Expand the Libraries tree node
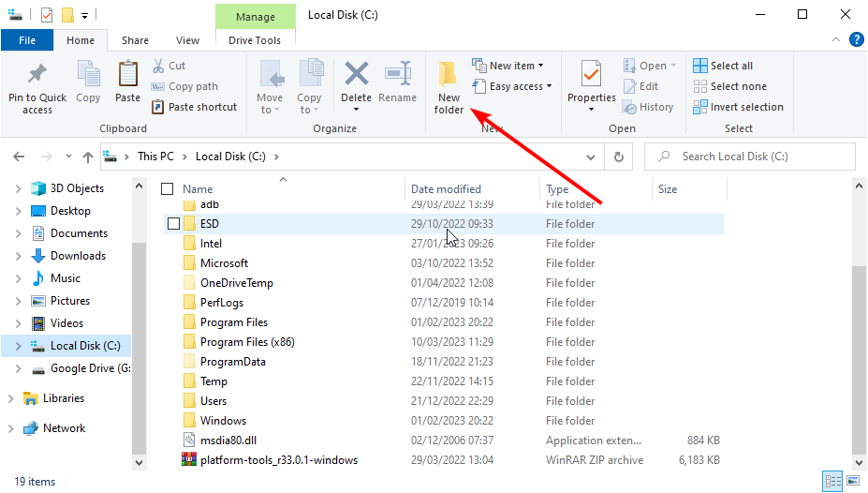Image resolution: width=868 pixels, height=493 pixels. (10, 398)
